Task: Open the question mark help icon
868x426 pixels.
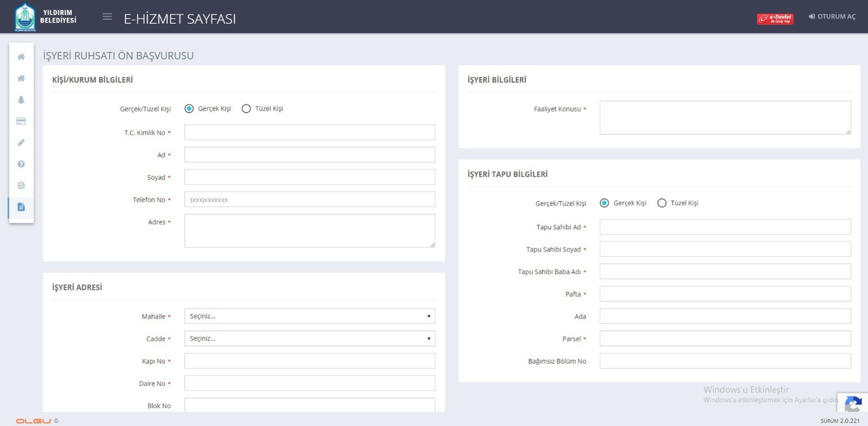Action: pyautogui.click(x=21, y=164)
